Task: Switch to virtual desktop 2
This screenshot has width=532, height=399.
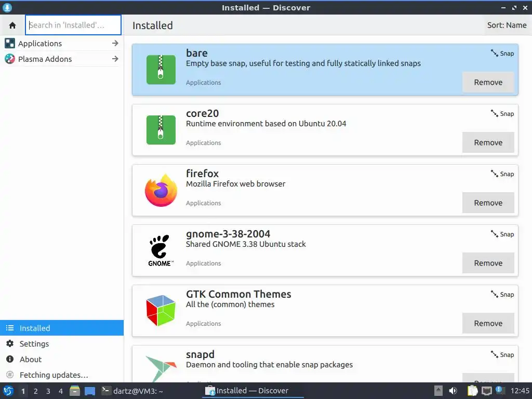Action: tap(36, 391)
